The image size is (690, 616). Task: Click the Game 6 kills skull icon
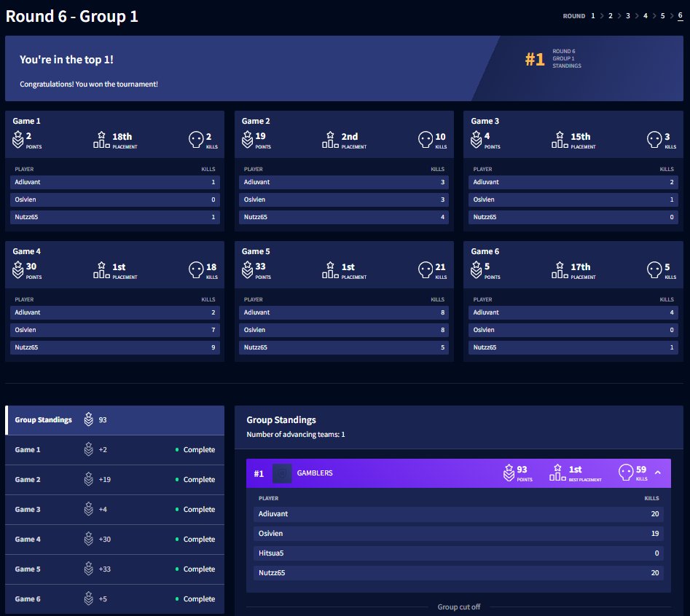point(654,269)
